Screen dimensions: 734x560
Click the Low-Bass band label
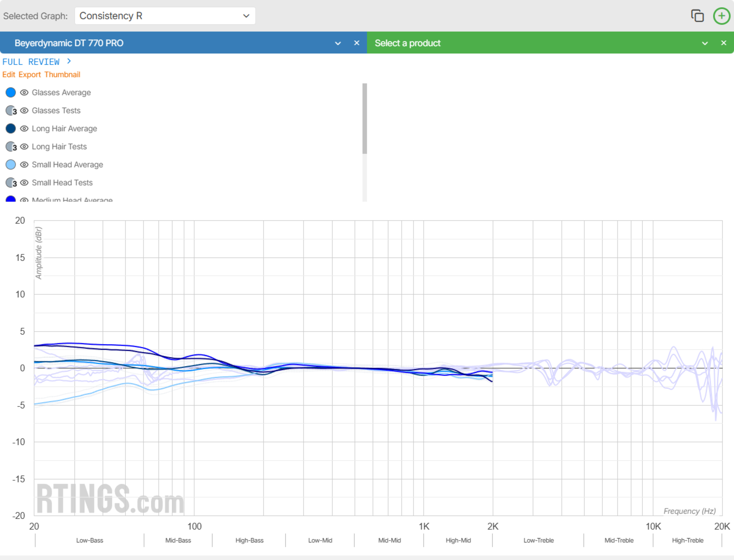90,540
